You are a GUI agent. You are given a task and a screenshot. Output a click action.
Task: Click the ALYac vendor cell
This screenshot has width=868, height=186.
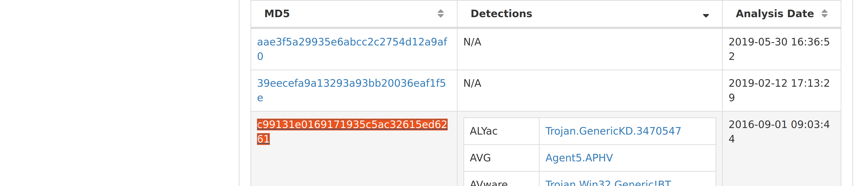coord(501,131)
